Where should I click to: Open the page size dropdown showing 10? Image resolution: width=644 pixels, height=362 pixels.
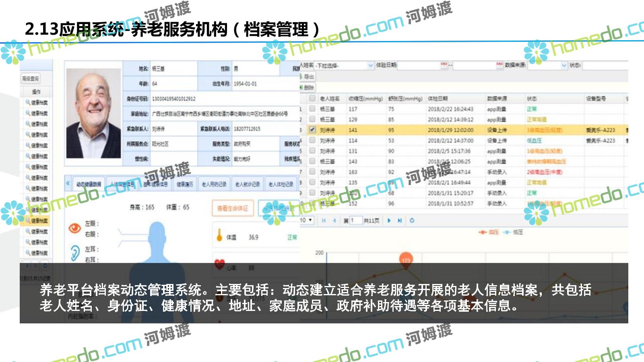tap(306, 220)
